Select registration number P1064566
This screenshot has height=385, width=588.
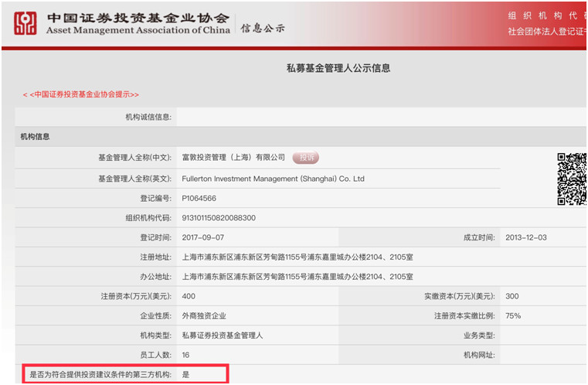199,199
